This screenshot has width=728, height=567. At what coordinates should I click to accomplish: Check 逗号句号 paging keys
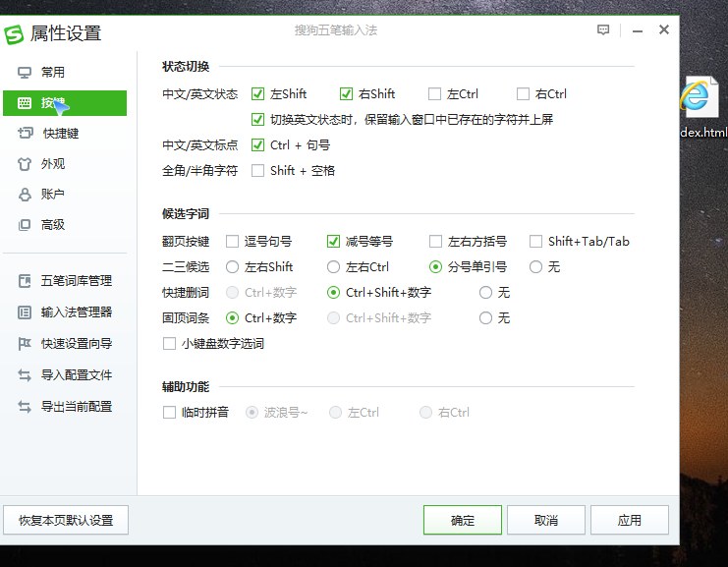click(232, 242)
